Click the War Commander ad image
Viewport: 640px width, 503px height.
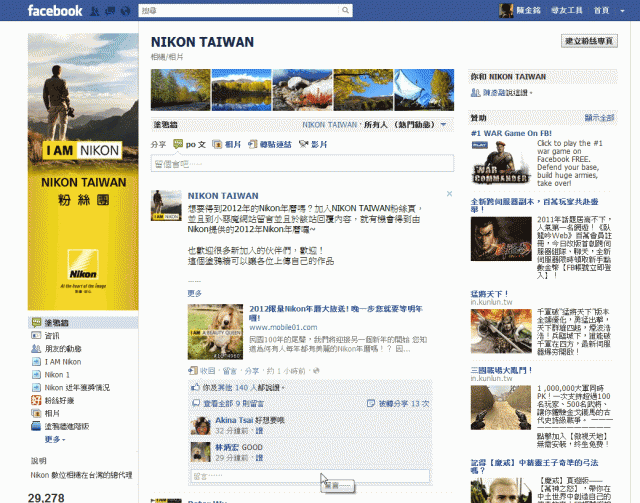(501, 162)
